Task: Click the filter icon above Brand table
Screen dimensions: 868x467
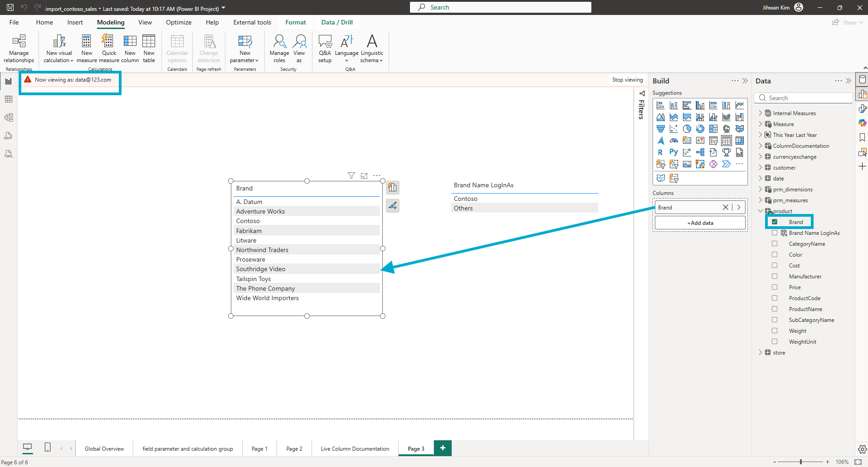Action: pyautogui.click(x=351, y=175)
